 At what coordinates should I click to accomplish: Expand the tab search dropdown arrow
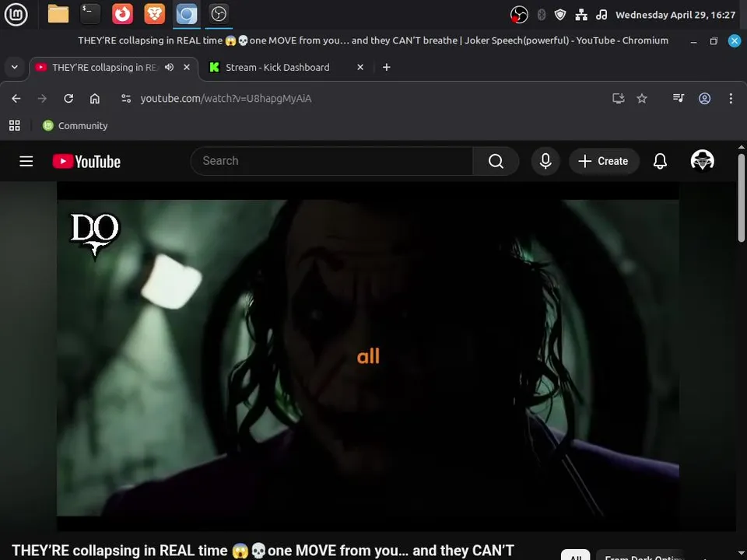14,67
